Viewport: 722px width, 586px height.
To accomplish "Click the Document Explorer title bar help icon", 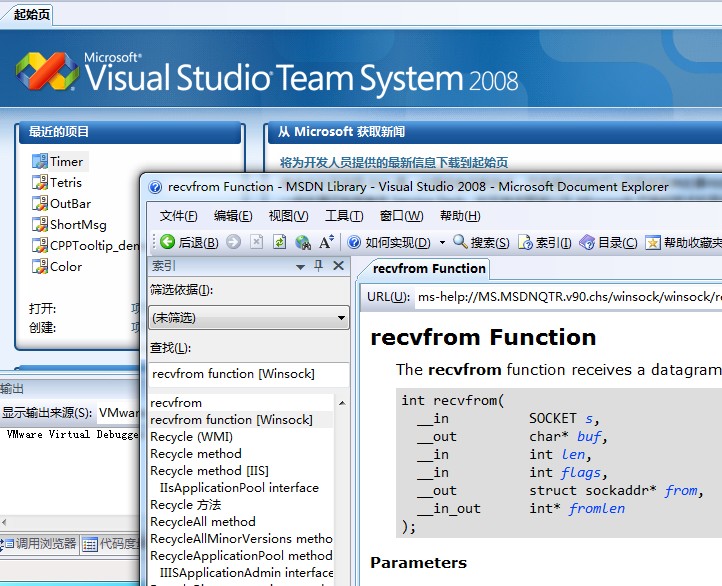I will pos(156,187).
